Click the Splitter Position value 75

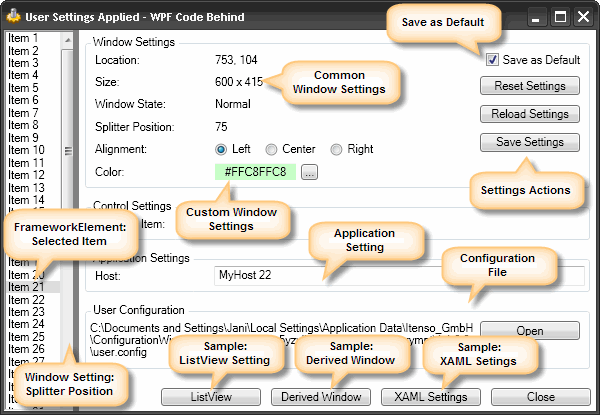[x=221, y=127]
